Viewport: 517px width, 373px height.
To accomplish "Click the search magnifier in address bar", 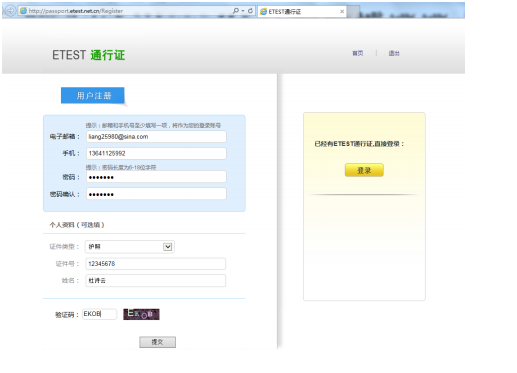I will click(236, 11).
